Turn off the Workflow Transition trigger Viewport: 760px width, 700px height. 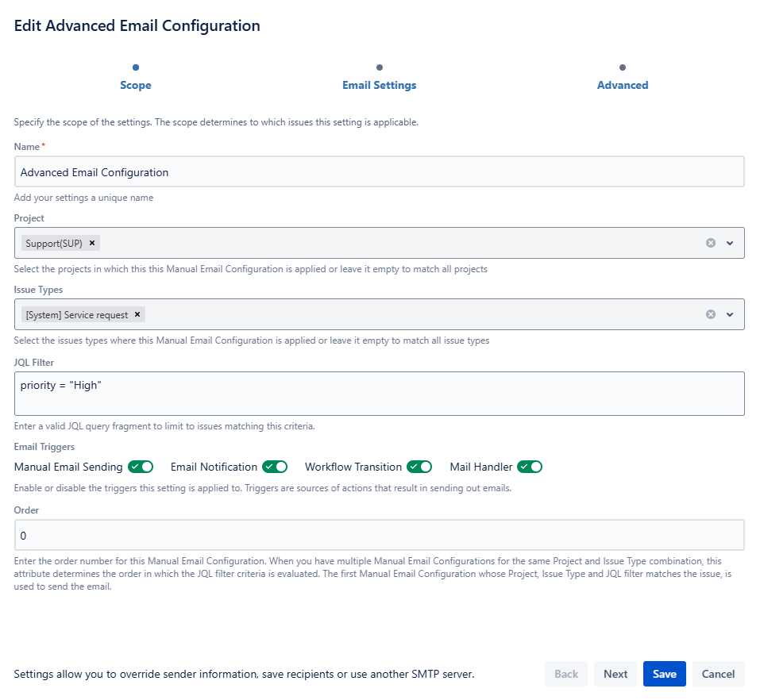(x=419, y=467)
